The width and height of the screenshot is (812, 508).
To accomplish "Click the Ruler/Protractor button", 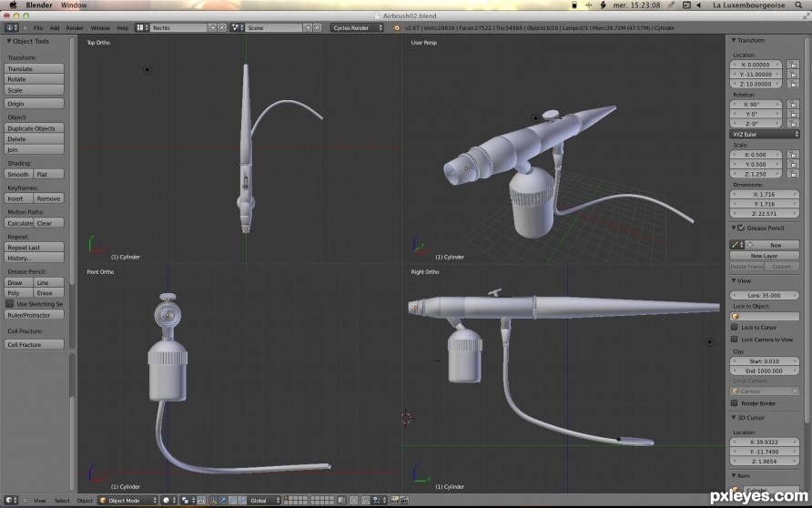I will 35,315.
